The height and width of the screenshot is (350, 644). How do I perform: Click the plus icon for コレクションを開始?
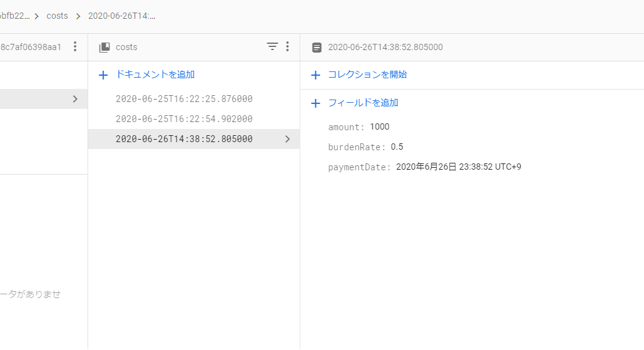315,75
